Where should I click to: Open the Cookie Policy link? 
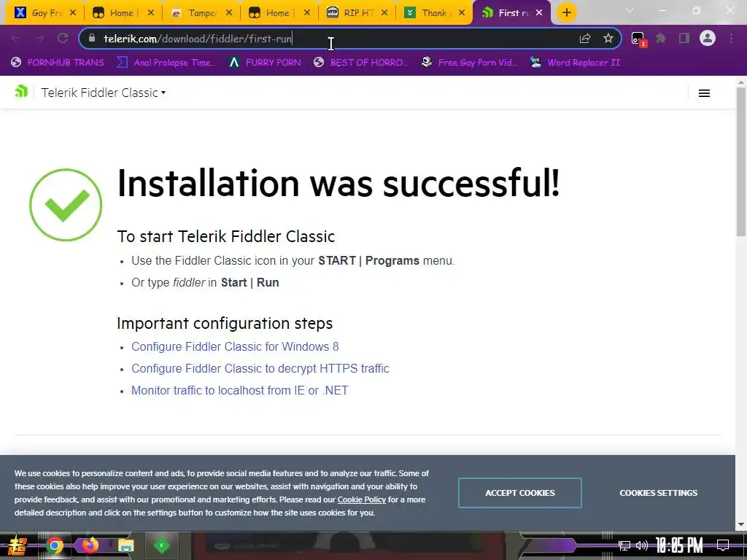coord(362,499)
